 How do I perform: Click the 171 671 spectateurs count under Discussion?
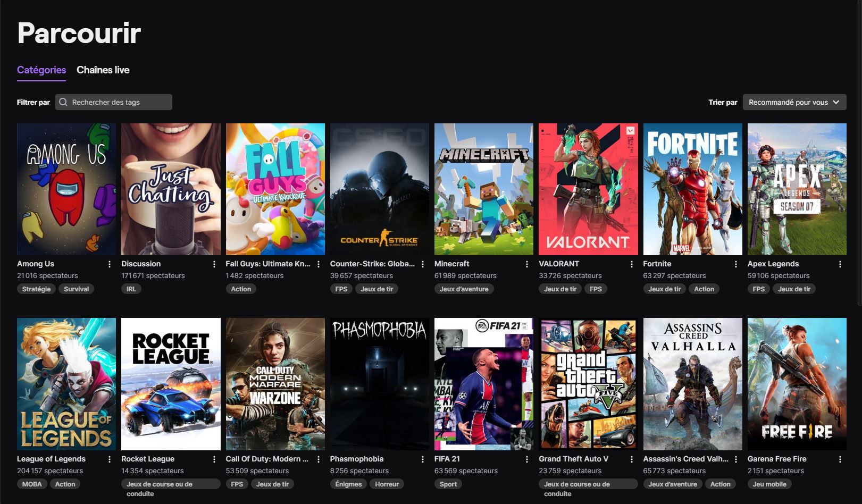point(153,276)
